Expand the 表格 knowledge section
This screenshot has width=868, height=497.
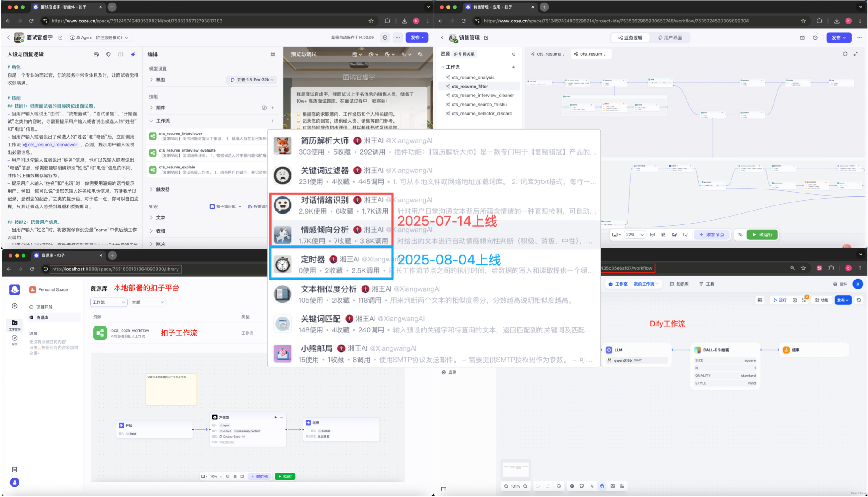pyautogui.click(x=151, y=231)
